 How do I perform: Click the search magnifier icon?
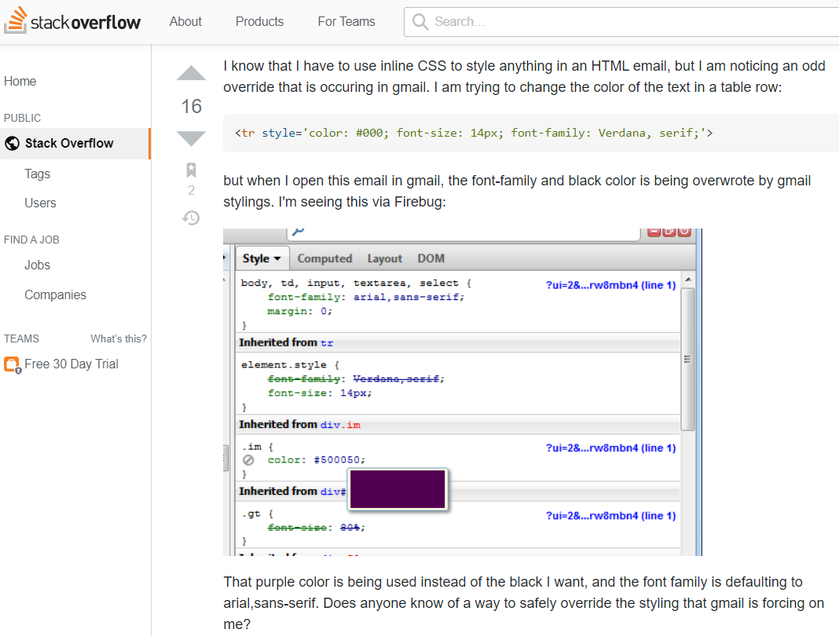(x=420, y=21)
